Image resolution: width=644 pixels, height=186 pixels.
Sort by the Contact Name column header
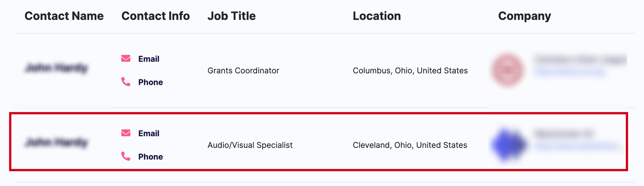pyautogui.click(x=64, y=16)
